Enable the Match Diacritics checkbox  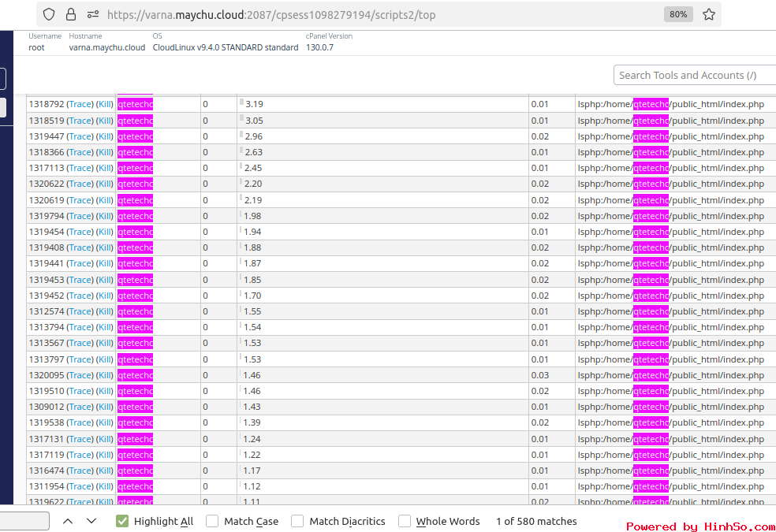click(297, 521)
